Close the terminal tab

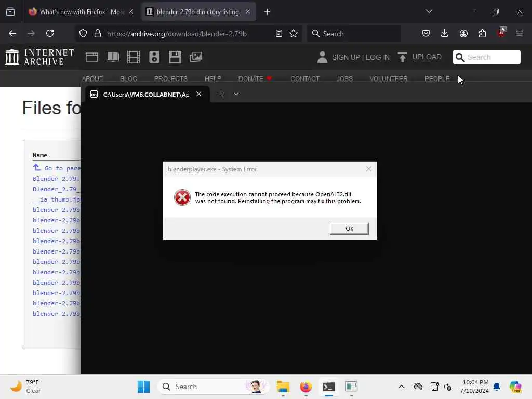point(199,94)
